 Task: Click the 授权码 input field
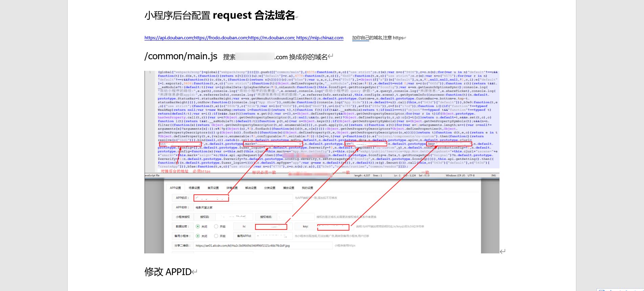click(234, 217)
